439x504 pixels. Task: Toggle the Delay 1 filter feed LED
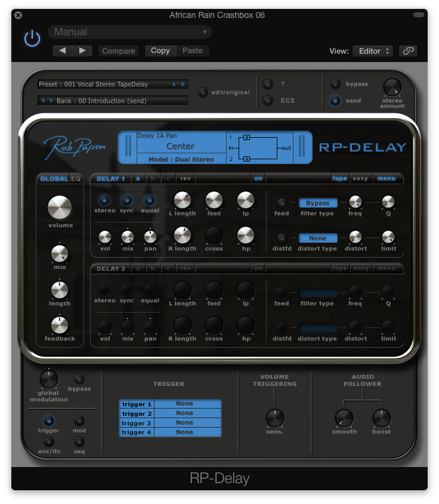282,203
